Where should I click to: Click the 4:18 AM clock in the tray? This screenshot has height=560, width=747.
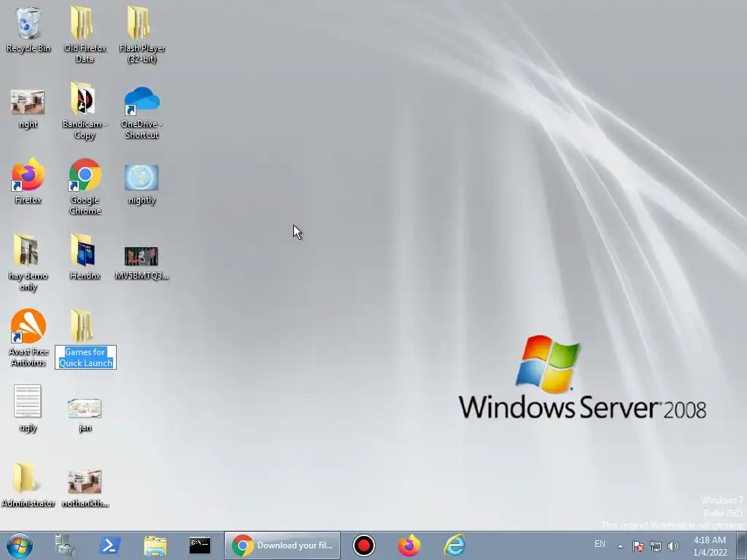[710, 546]
